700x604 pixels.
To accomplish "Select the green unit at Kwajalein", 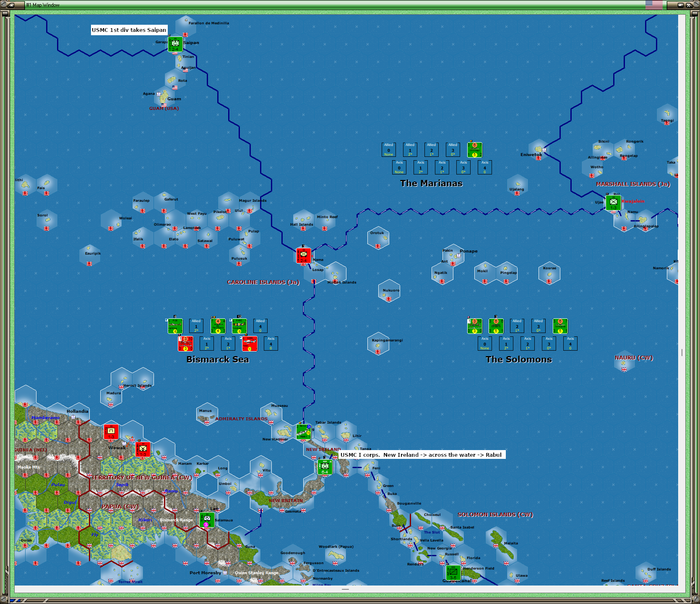I will [x=613, y=203].
